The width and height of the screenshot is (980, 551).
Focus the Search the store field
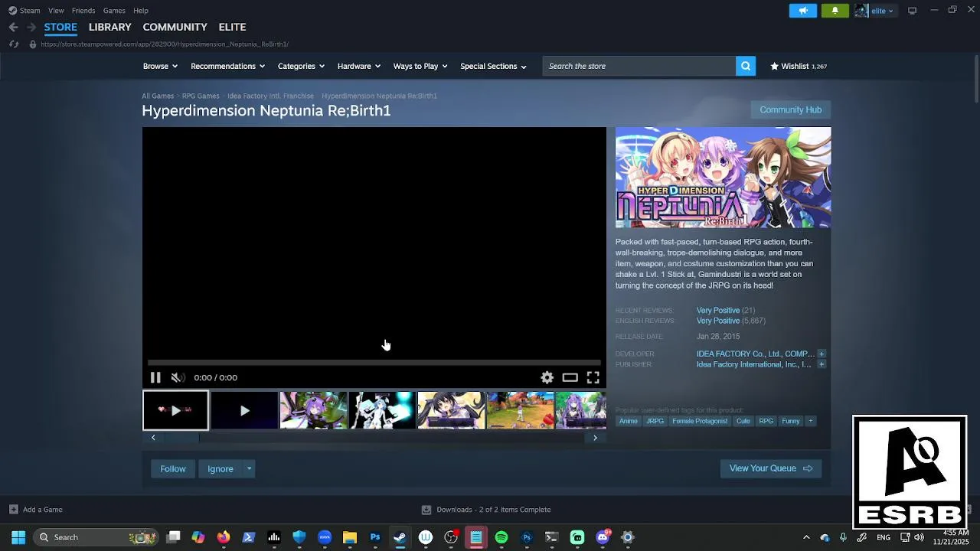pyautogui.click(x=639, y=66)
